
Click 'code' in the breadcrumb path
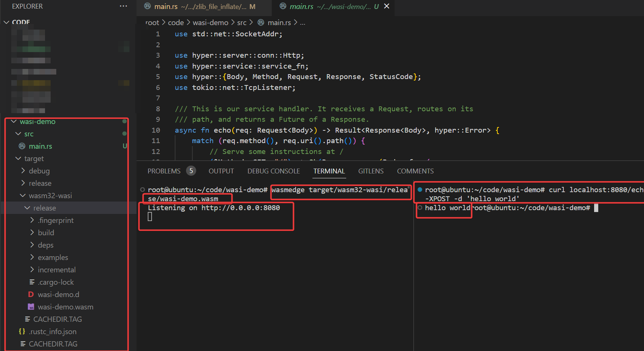[176, 22]
